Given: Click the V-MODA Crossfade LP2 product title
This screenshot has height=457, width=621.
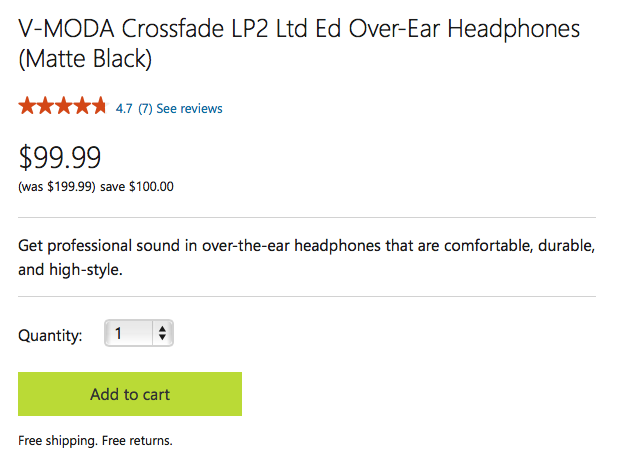Looking at the screenshot, I should click(299, 44).
